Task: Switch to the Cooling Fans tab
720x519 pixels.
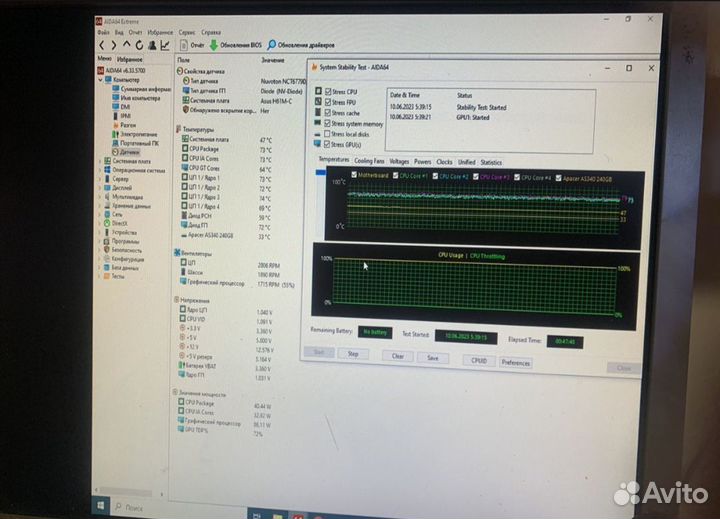Action: tap(369, 161)
